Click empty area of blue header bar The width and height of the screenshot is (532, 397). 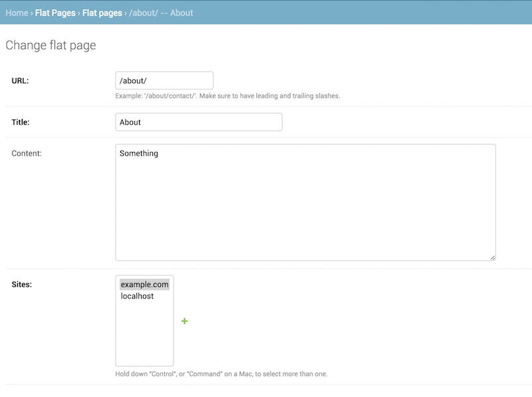coord(366,13)
